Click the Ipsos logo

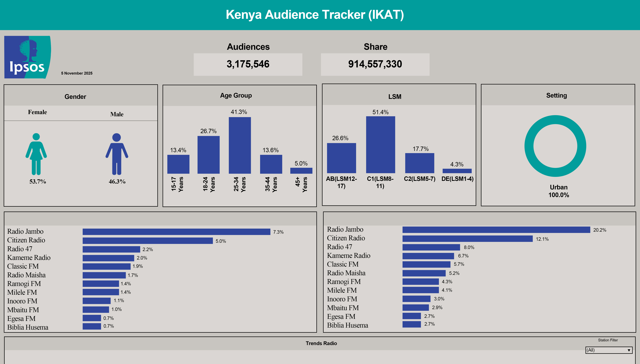(28, 57)
